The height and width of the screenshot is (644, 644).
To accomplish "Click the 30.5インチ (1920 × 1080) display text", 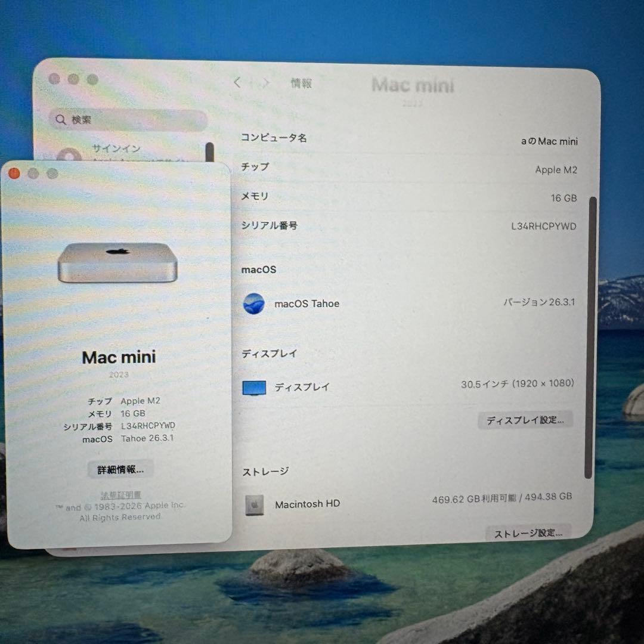I will tap(518, 383).
